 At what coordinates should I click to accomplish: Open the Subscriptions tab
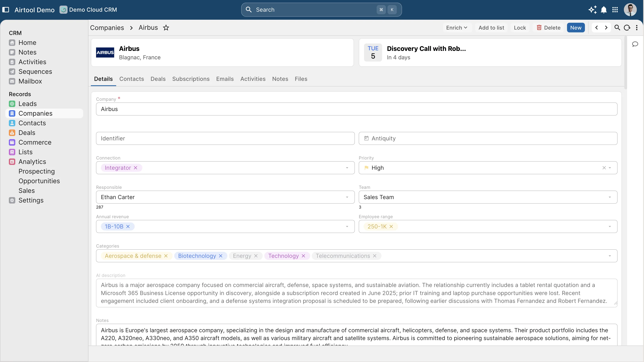191,79
